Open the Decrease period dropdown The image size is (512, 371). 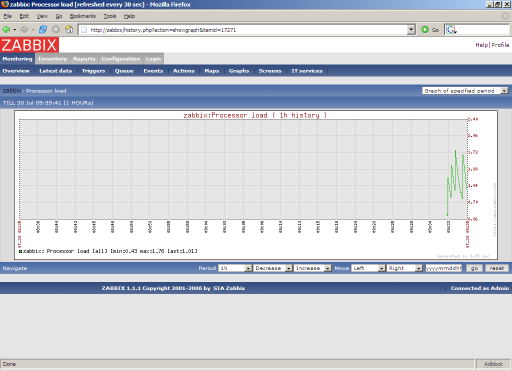pyautogui.click(x=273, y=268)
